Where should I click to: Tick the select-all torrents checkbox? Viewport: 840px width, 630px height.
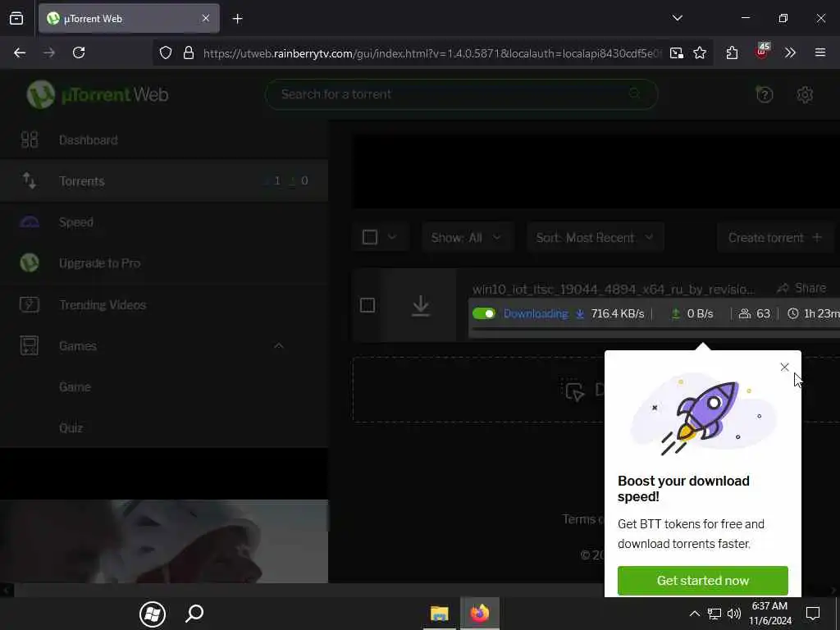[370, 237]
